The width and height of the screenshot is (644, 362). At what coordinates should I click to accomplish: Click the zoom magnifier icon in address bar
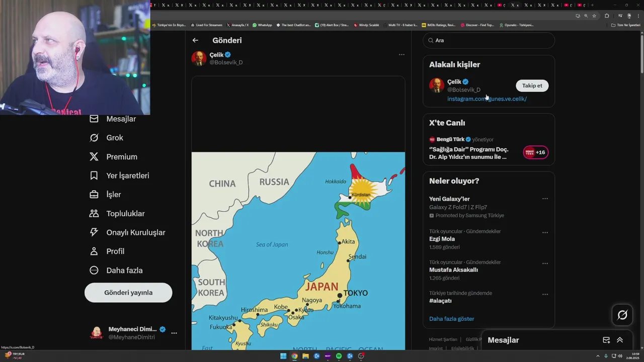point(586,16)
